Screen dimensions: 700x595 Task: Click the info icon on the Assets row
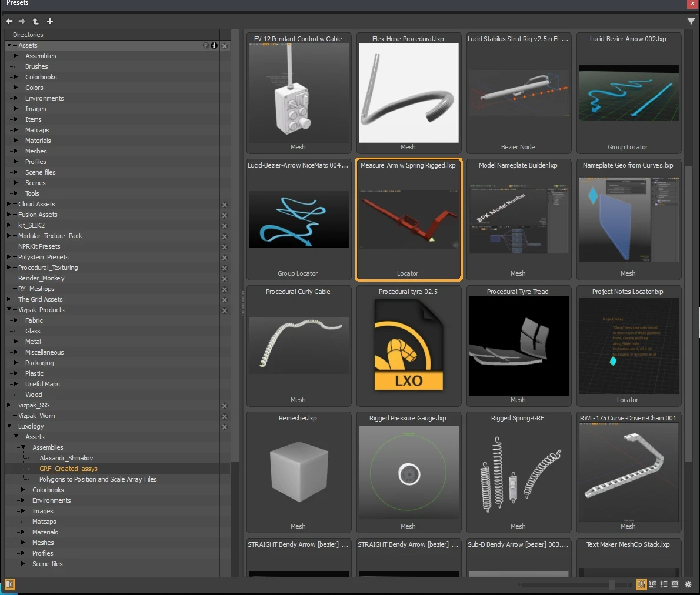214,45
